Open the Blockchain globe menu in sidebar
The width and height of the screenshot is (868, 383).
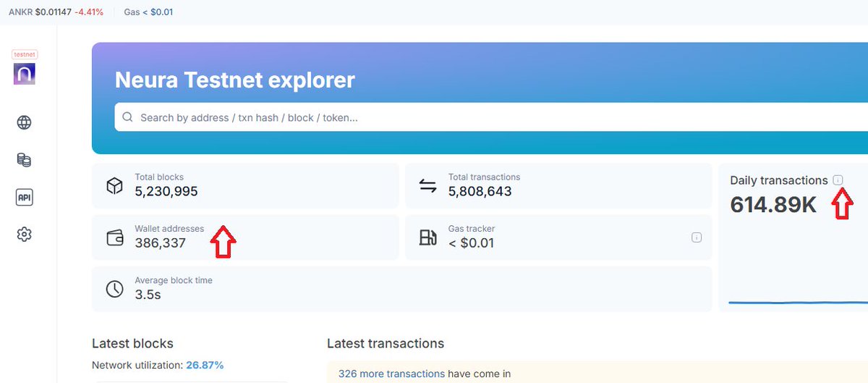click(x=24, y=122)
